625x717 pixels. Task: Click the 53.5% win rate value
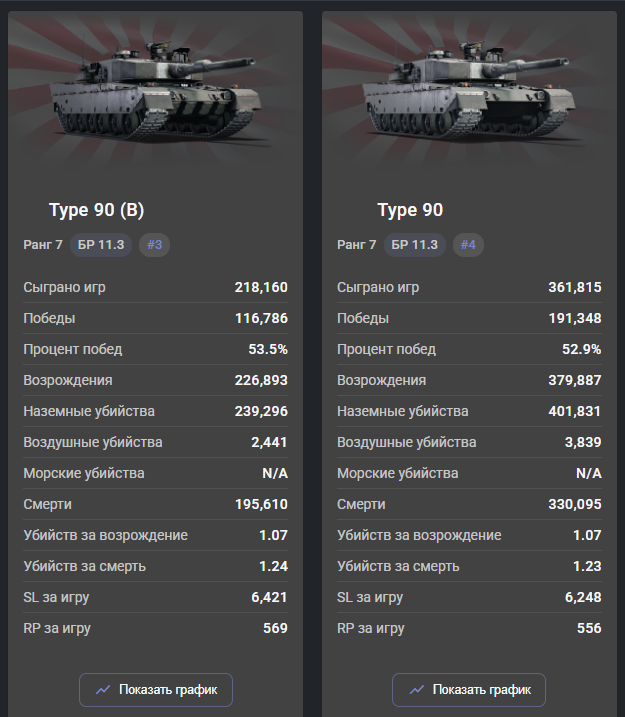click(268, 349)
